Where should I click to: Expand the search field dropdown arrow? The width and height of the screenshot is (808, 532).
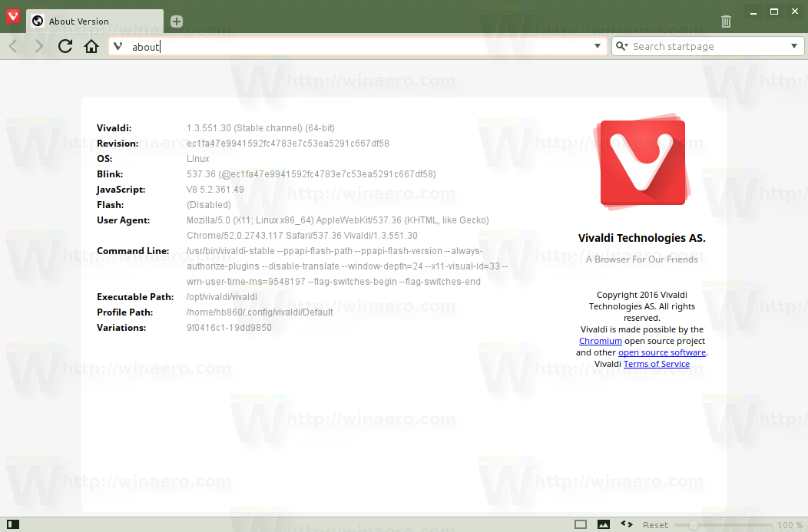pos(794,46)
